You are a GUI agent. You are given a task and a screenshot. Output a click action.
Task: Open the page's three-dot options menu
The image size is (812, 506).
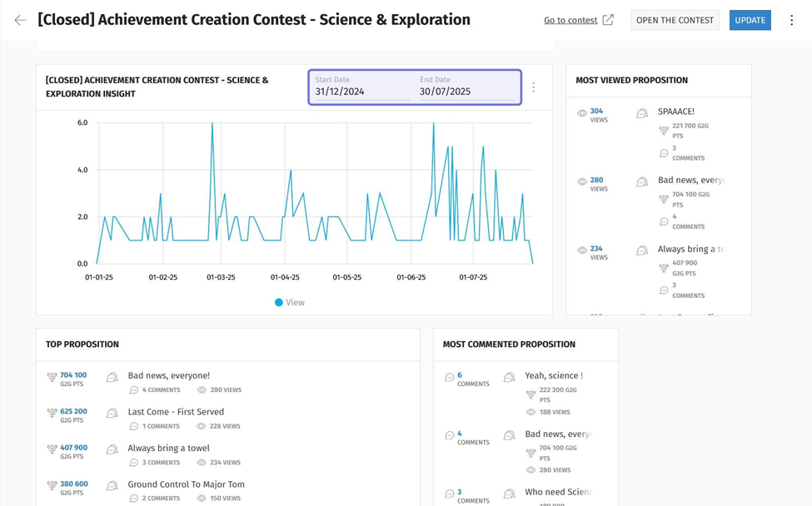[791, 20]
